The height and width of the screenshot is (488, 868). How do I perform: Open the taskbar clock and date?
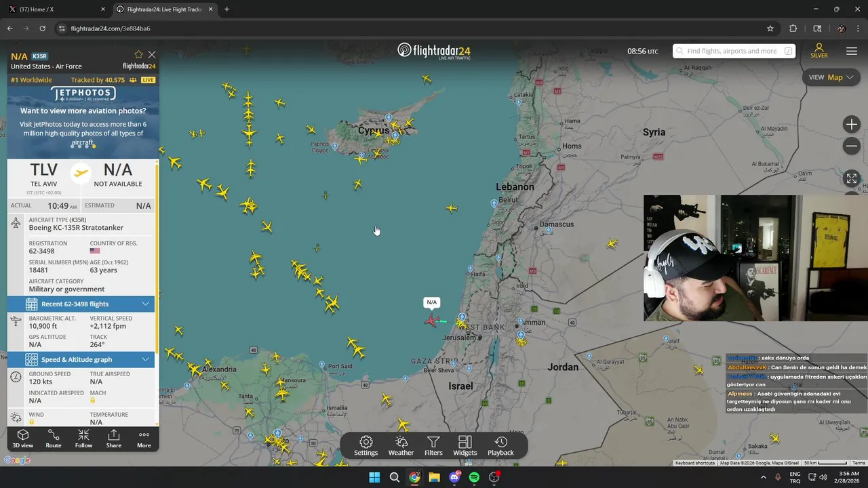coord(849,477)
